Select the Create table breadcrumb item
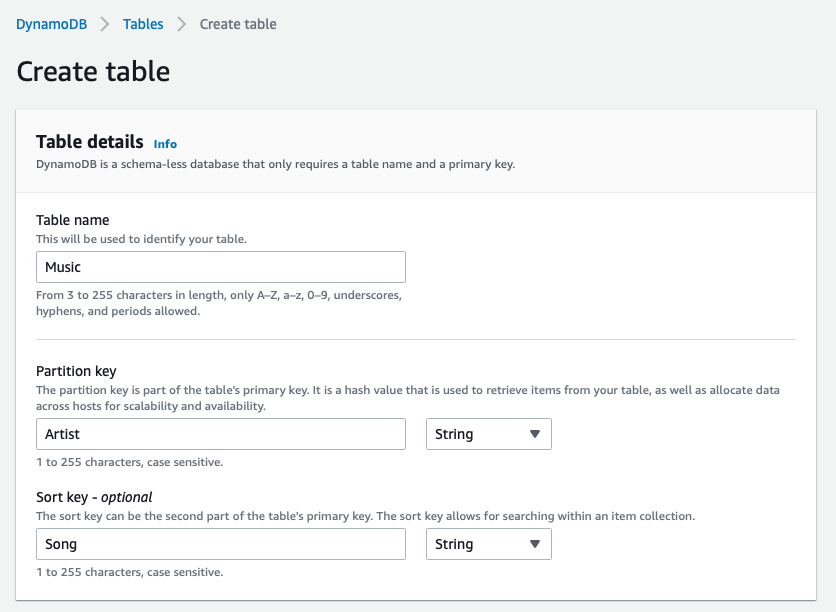 (238, 24)
